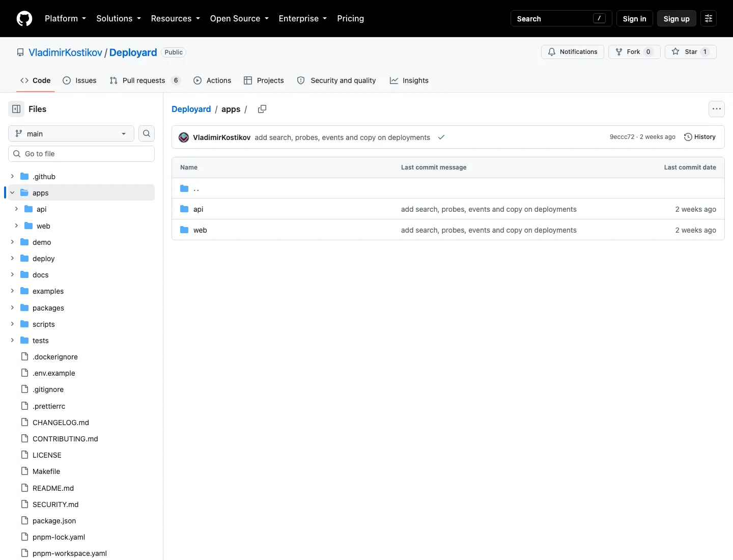Star the Deployard repository
The height and width of the screenshot is (560, 733).
(691, 52)
